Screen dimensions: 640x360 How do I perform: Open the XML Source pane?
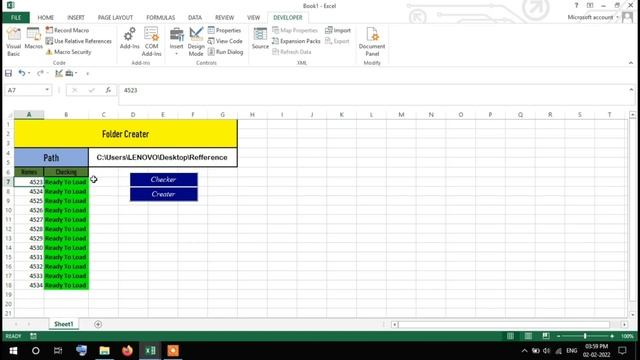(260, 39)
